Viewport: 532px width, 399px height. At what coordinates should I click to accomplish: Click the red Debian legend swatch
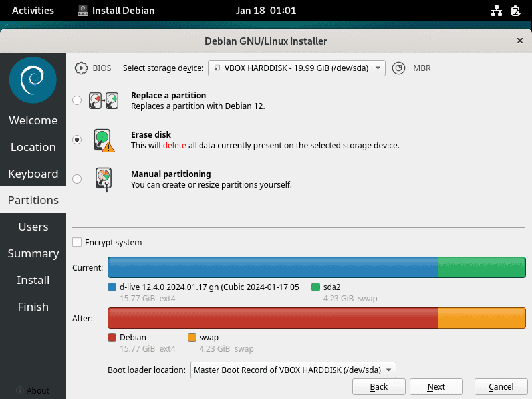(x=112, y=338)
